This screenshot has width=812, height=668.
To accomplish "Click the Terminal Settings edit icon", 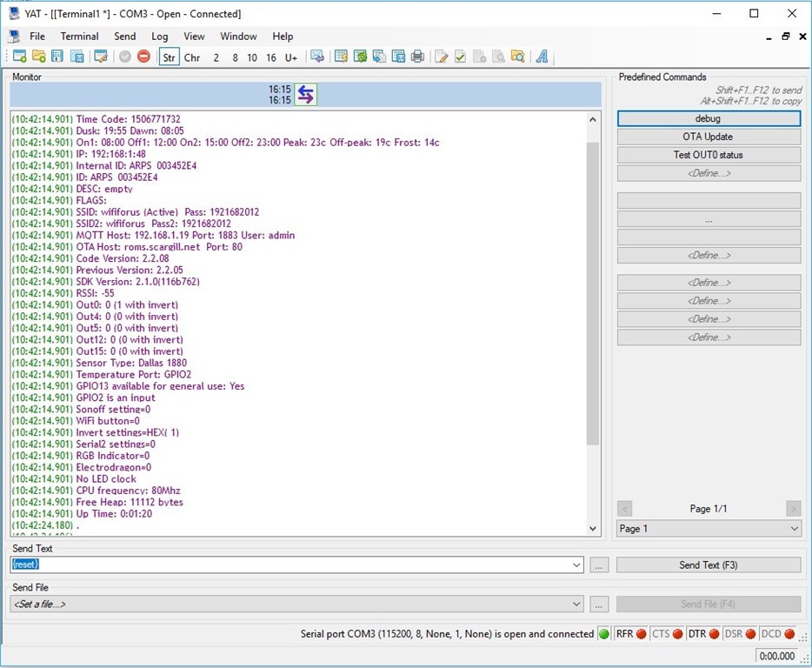I will 101,57.
